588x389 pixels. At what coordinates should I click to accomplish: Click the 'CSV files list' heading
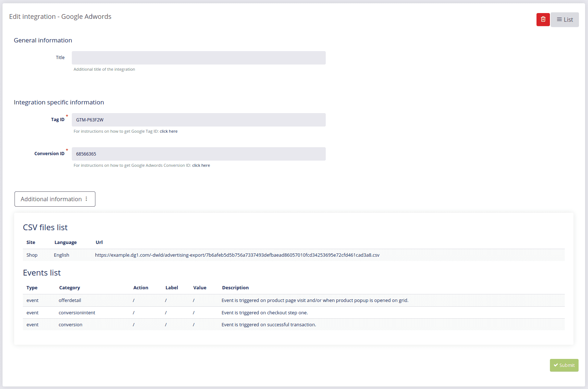45,227
